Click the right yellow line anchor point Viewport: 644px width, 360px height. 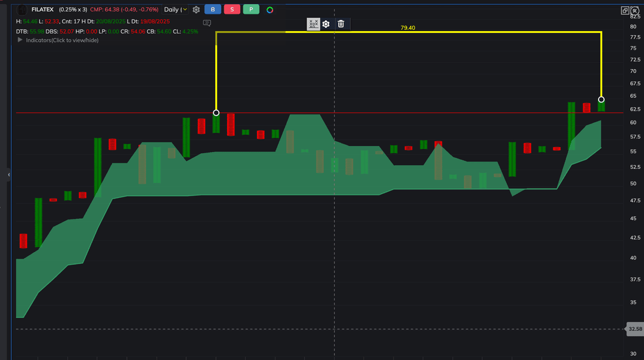coord(601,100)
